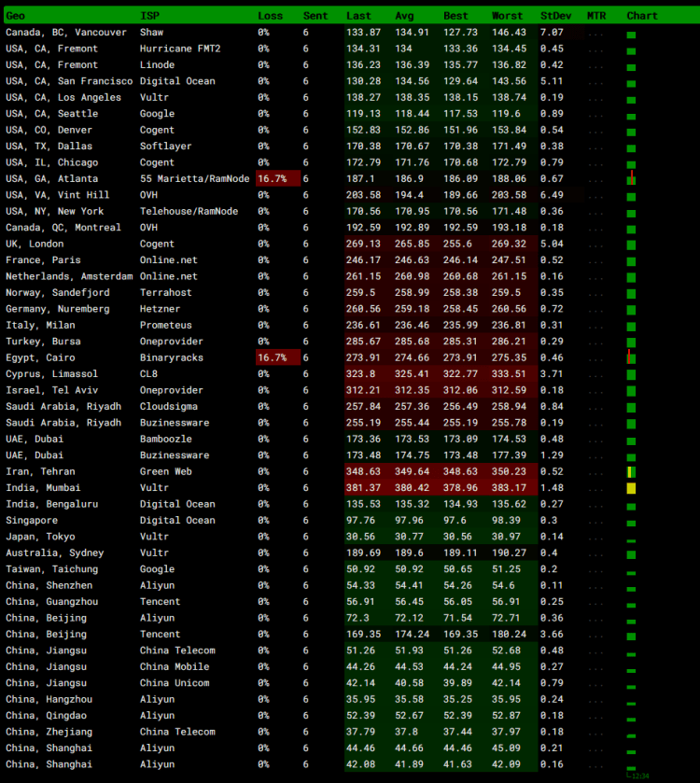Click Hurricane FMT2 ISP name
Viewport: 700px width, 783px height.
click(x=180, y=49)
